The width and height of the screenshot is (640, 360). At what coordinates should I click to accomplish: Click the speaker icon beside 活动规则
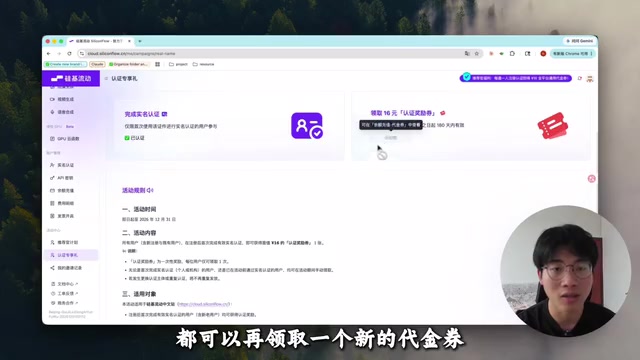pos(150,190)
